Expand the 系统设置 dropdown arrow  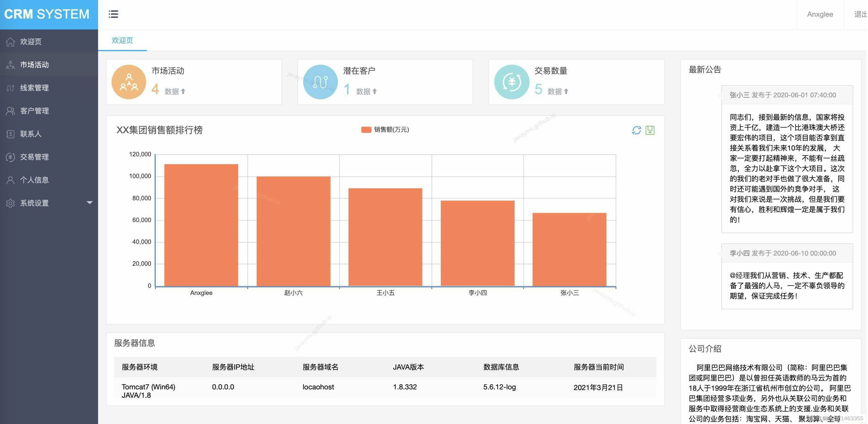(89, 203)
